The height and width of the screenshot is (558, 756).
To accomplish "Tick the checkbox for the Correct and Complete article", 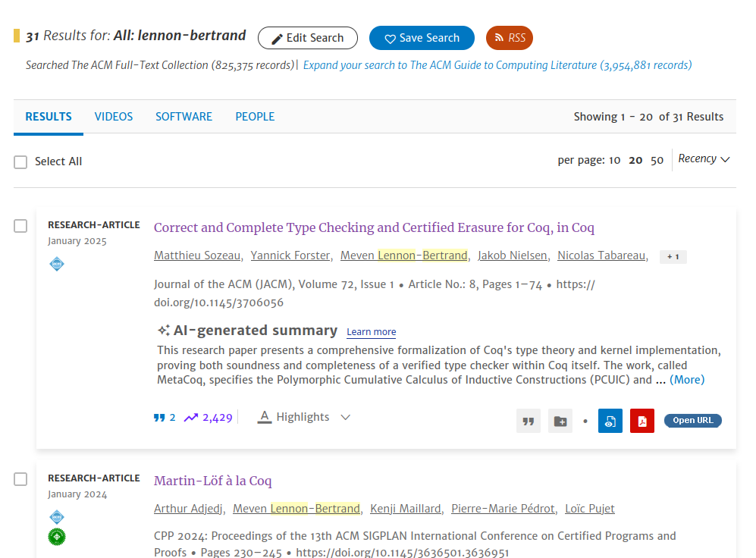I will 20,226.
